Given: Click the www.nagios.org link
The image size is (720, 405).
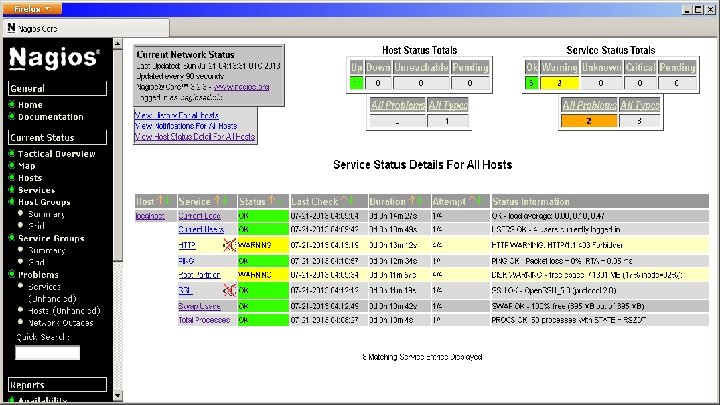Looking at the screenshot, I should coord(241,87).
